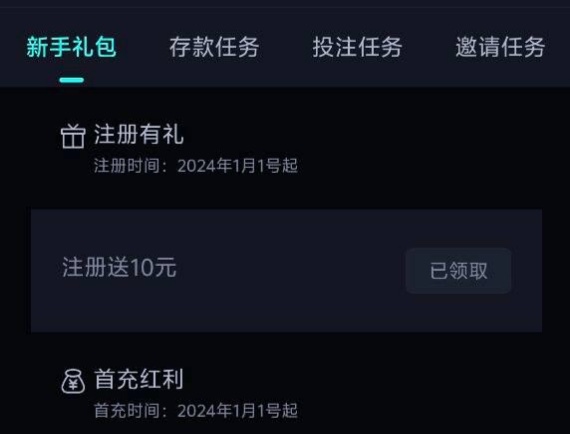
Task: Click the ribbon bow atop the gift icon
Action: point(73,127)
